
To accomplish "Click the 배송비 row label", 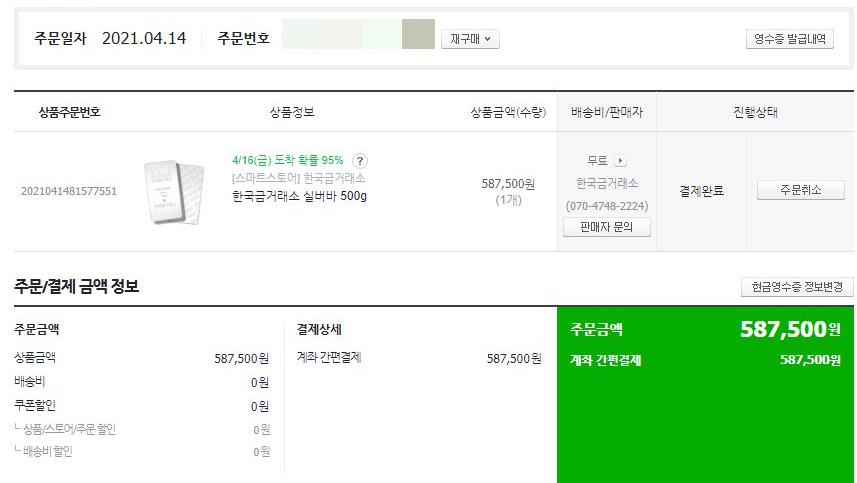I will (30, 381).
